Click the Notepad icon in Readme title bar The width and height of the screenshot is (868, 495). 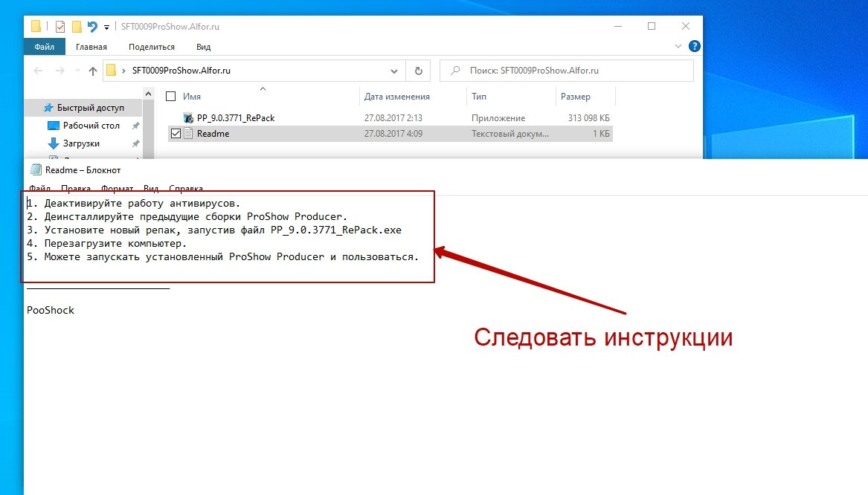(x=36, y=169)
